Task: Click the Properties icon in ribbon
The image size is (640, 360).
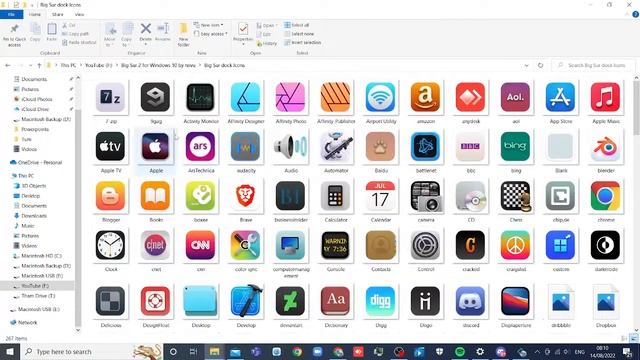Action: coord(243,33)
